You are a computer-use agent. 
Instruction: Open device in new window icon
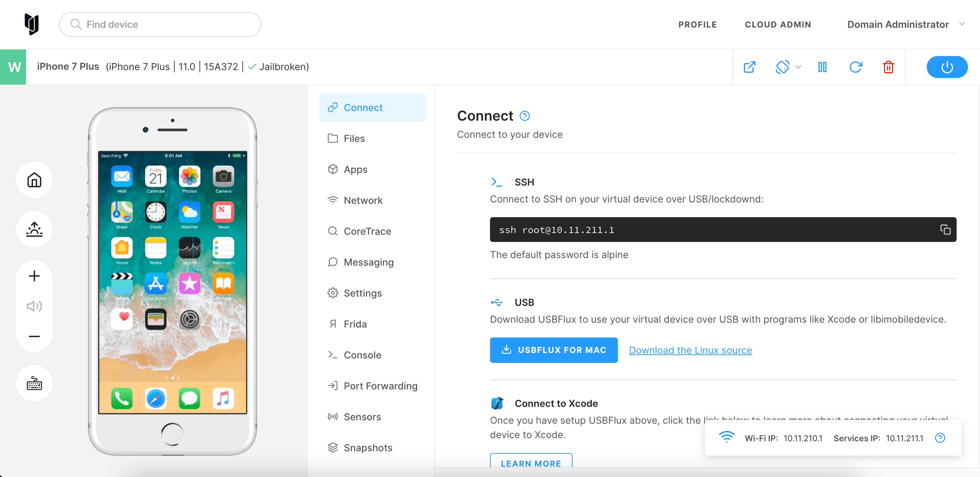[750, 67]
